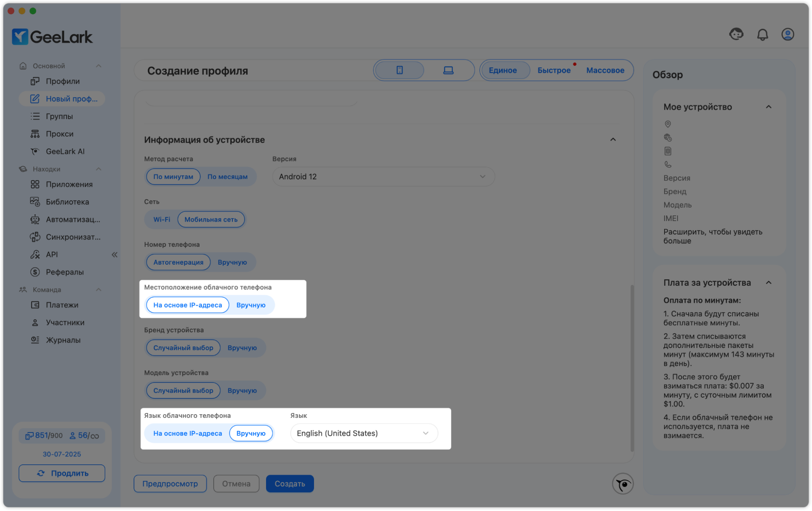Open the user account avatar icon
Image resolution: width=812 pixels, height=511 pixels.
click(787, 35)
